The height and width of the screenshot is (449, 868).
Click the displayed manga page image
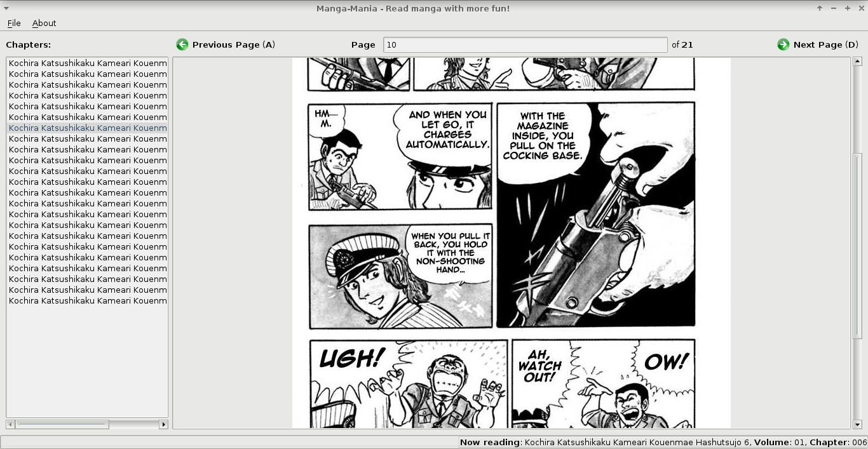point(512,243)
